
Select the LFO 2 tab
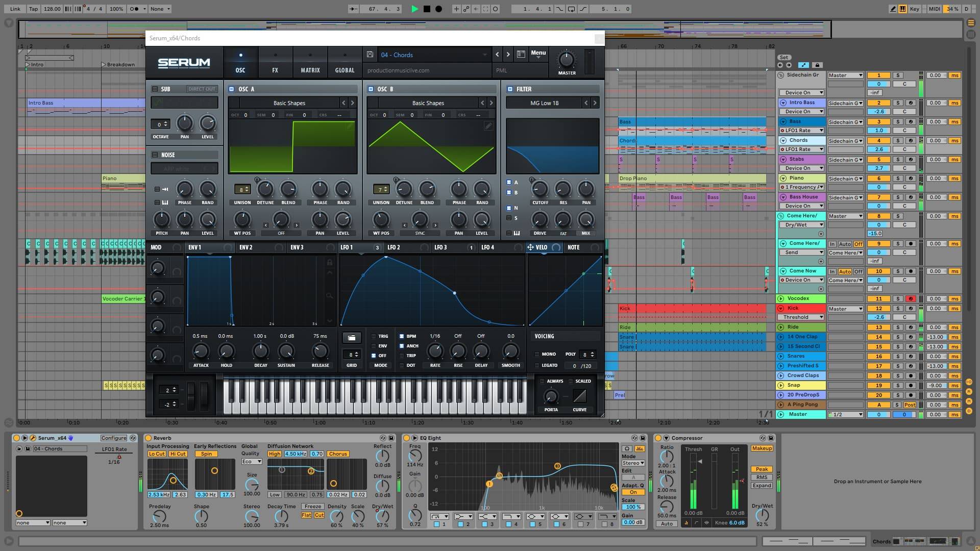point(408,247)
